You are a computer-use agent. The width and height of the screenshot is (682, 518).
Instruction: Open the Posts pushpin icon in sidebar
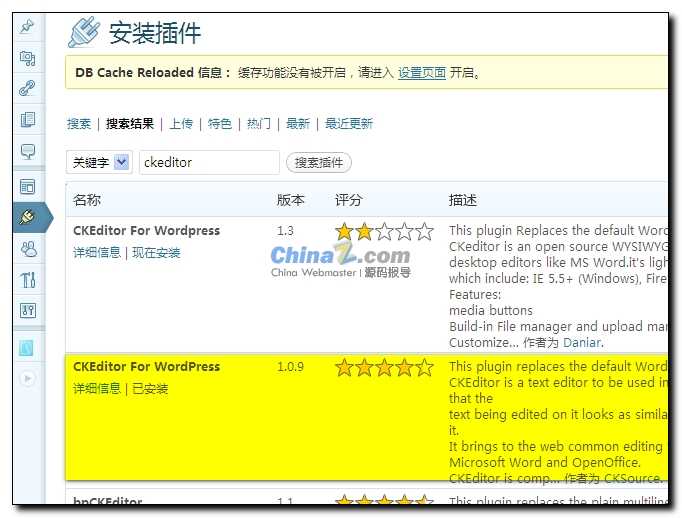(x=27, y=27)
